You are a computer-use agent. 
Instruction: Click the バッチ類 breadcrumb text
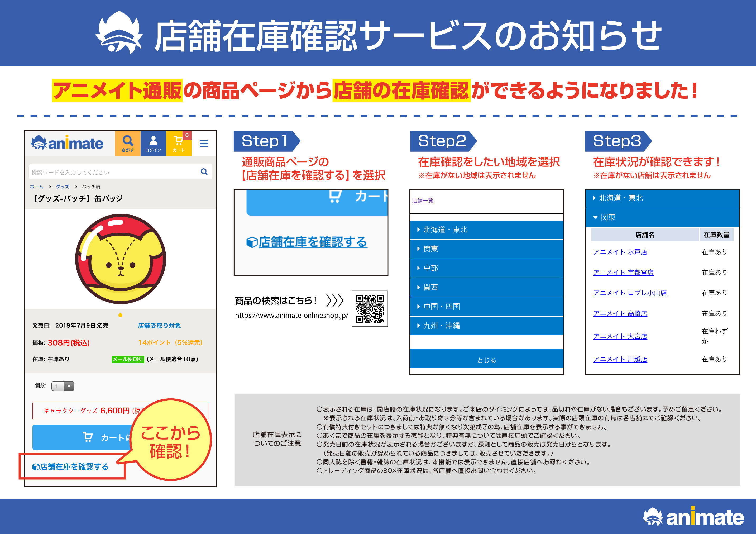(x=91, y=187)
